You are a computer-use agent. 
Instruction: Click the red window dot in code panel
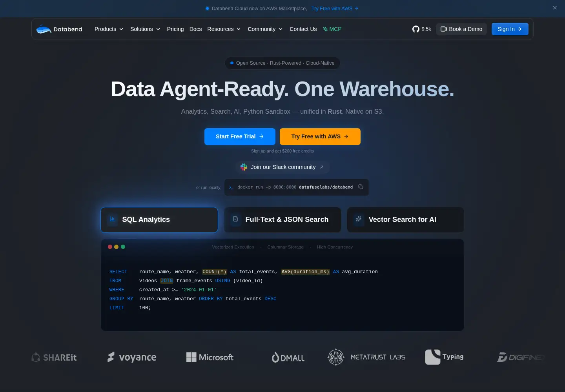tap(110, 247)
